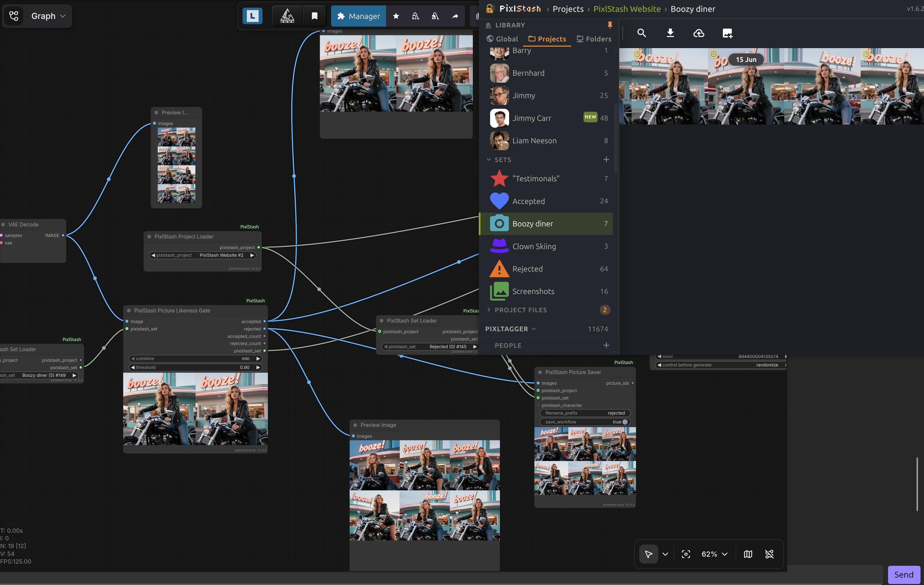
Task: Open control before generate randomize dropdown
Action: tap(721, 365)
